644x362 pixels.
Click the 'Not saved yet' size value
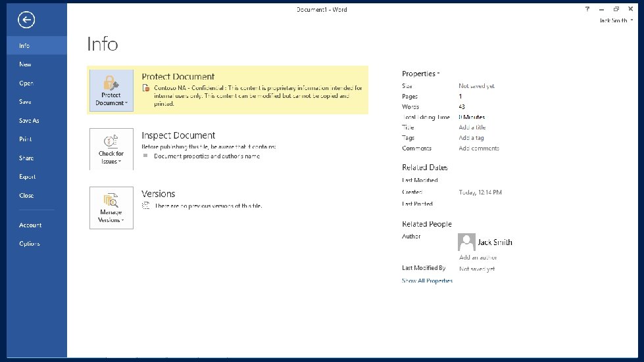point(476,86)
